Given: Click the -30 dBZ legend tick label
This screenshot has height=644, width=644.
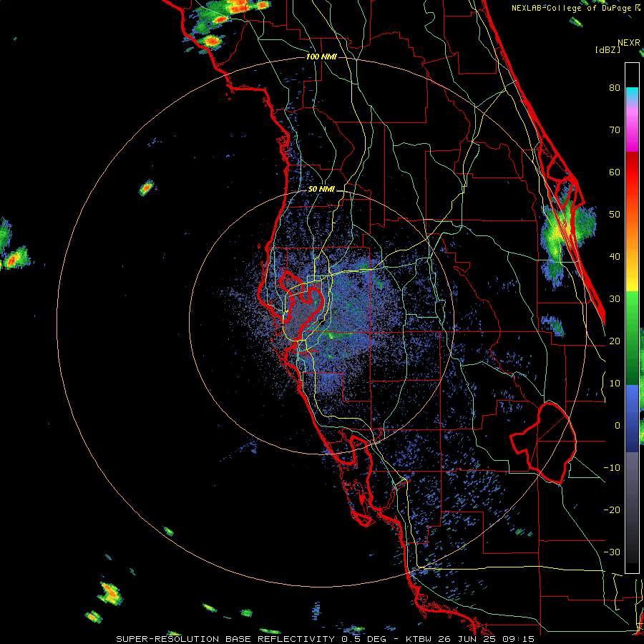Looking at the screenshot, I should 612,552.
